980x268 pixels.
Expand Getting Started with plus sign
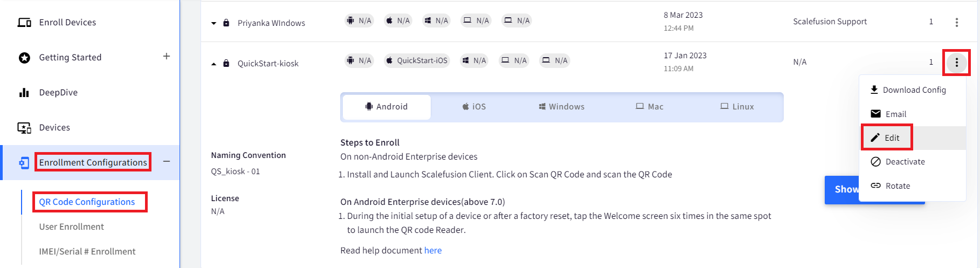(167, 56)
